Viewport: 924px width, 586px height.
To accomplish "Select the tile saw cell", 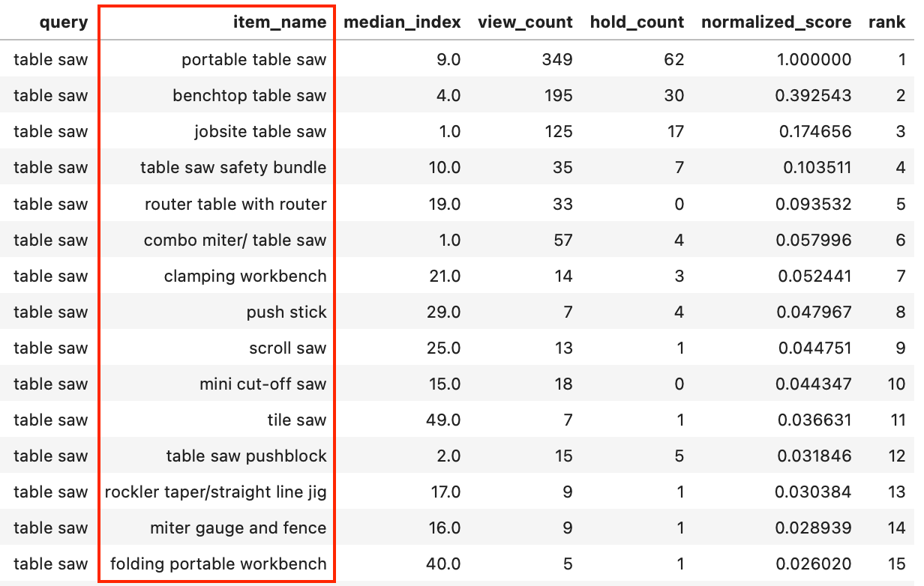I will pyautogui.click(x=296, y=420).
